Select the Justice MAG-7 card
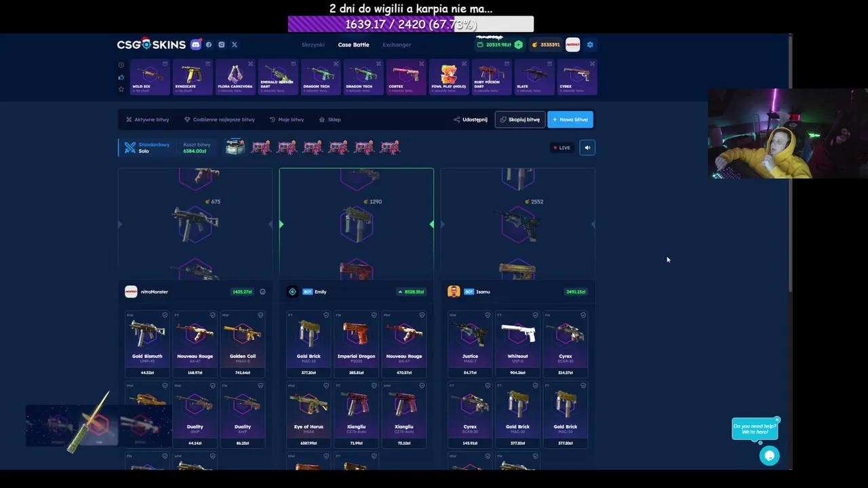Viewport: 868px width, 488px height. pos(470,344)
